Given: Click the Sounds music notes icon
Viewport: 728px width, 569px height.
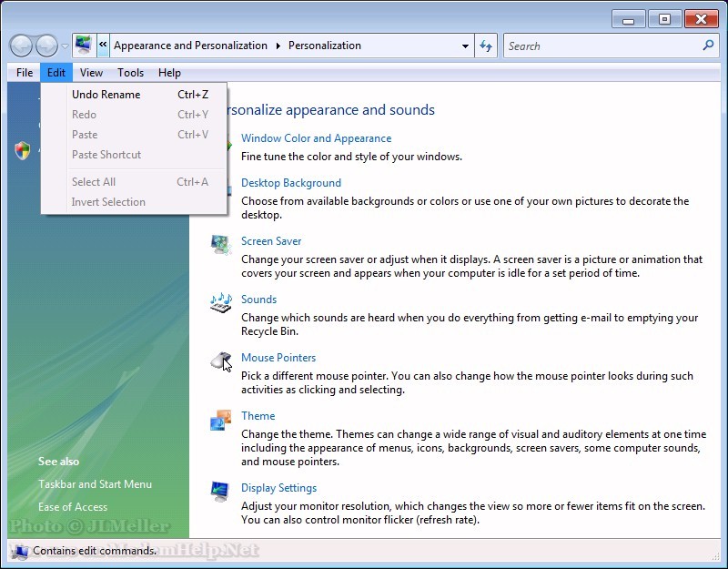Looking at the screenshot, I should click(220, 302).
